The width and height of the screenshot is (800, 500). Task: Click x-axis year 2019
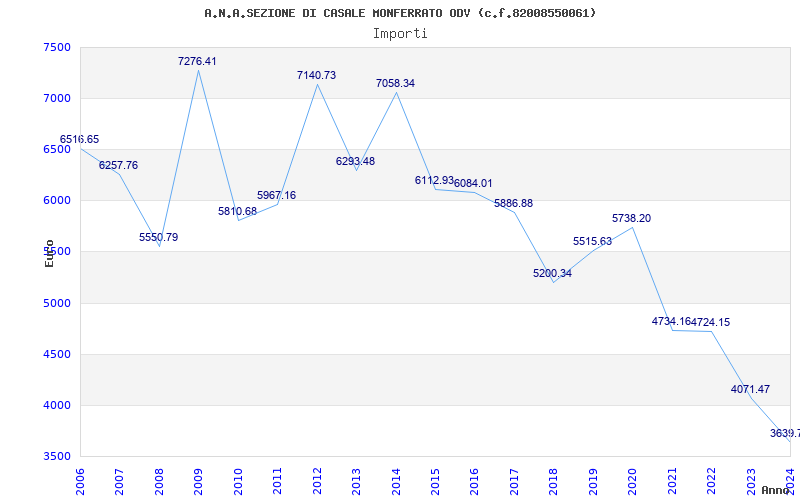(x=593, y=481)
